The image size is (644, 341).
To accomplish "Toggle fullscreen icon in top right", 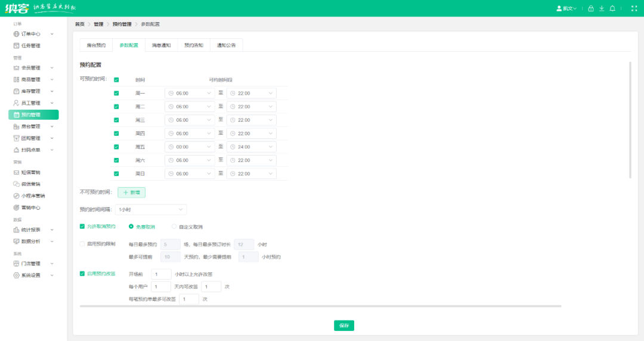I will (634, 8).
